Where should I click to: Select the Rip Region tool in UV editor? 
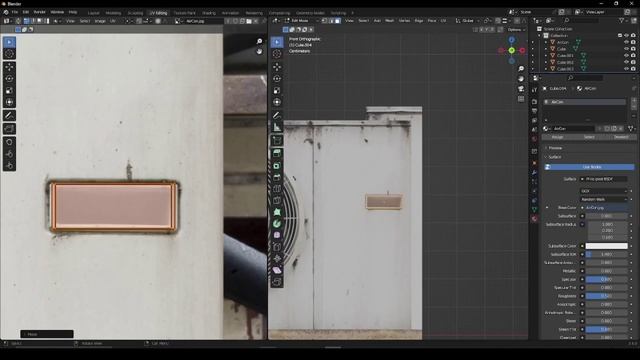tap(9, 129)
